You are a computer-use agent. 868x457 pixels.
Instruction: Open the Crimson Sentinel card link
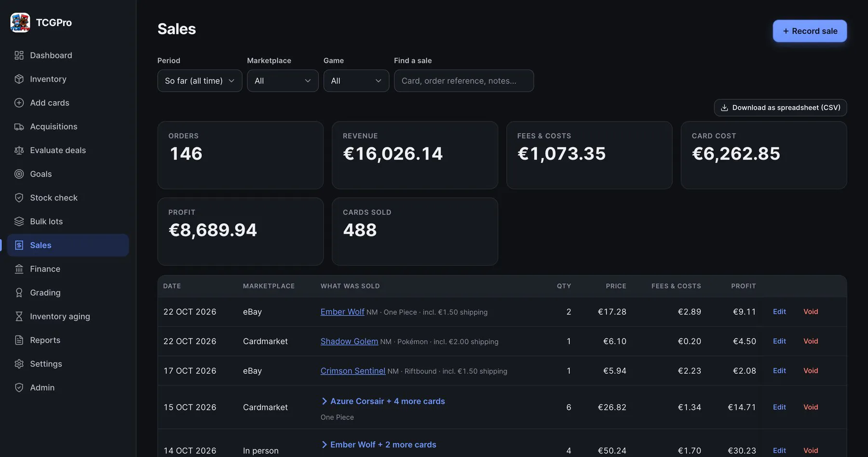(x=353, y=371)
